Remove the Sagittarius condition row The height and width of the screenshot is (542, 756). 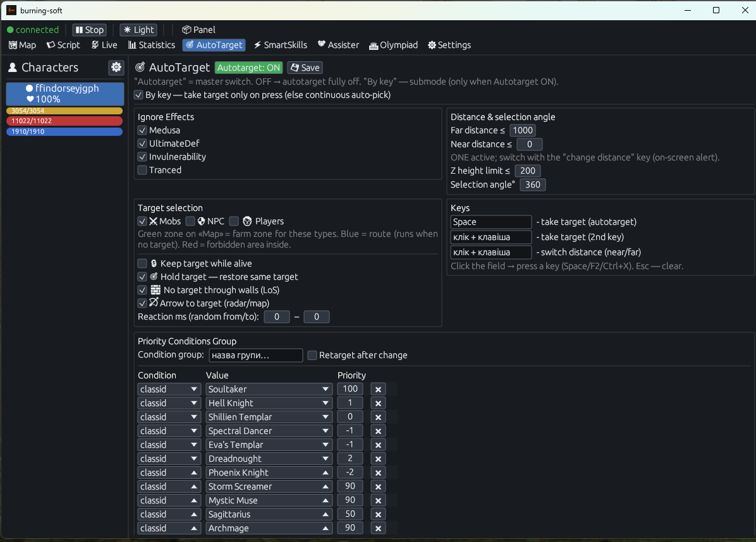click(378, 515)
